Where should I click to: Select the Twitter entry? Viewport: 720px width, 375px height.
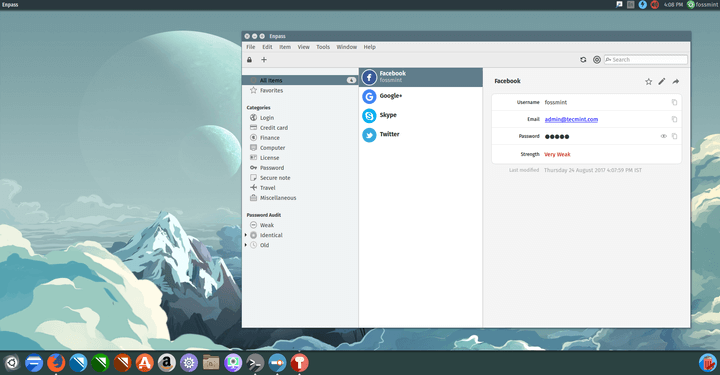click(x=421, y=134)
